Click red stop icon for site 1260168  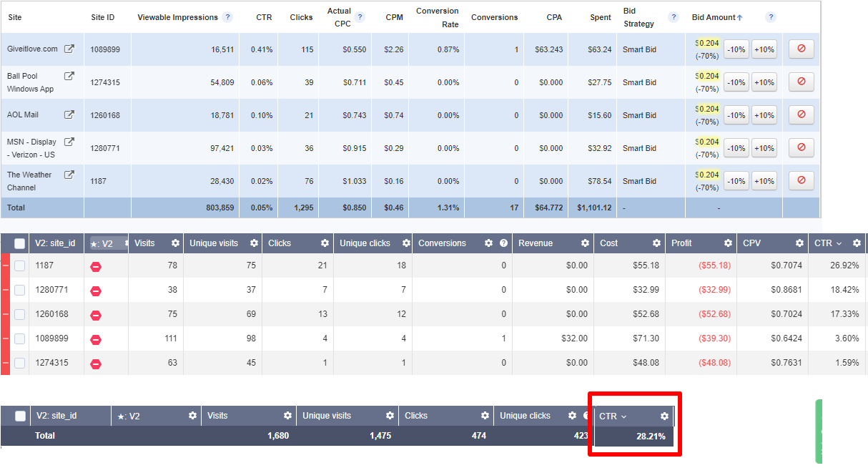[96, 315]
